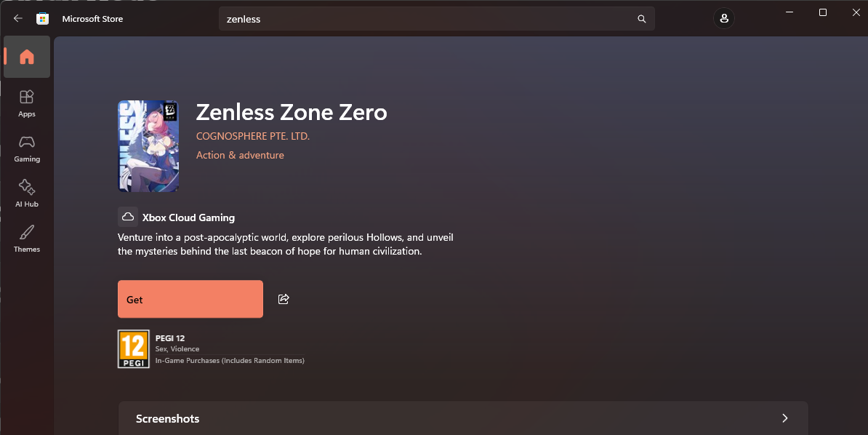
Task: Expand Screenshots section with chevron
Action: click(x=784, y=418)
